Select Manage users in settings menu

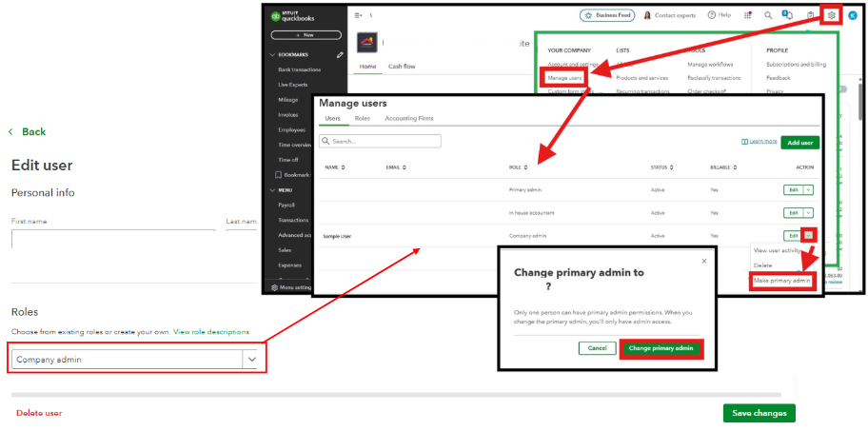[x=564, y=78]
